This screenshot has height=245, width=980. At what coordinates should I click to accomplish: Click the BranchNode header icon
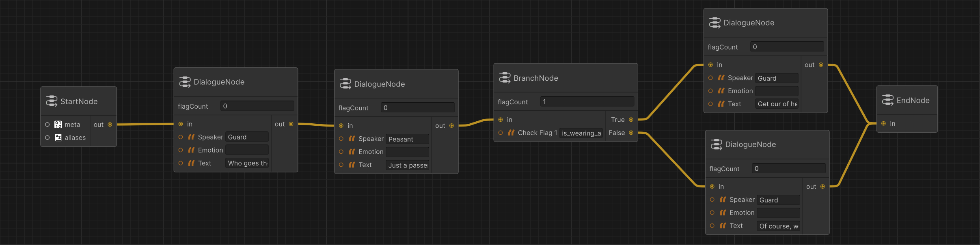505,77
